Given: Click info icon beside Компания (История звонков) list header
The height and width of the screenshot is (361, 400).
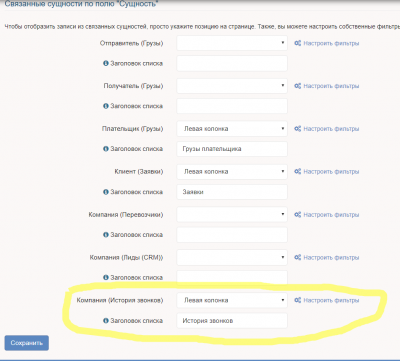Looking at the screenshot, I should click(106, 321).
